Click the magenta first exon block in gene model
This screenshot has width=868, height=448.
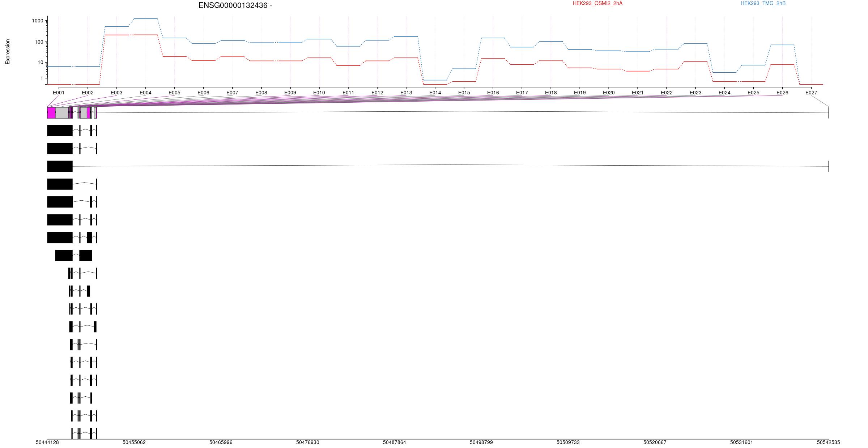51,113
